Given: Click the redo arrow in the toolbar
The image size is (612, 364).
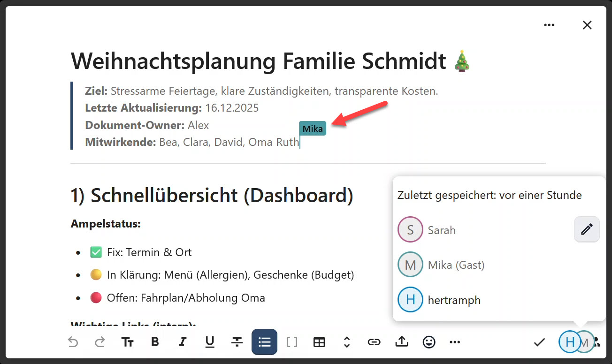Looking at the screenshot, I should 100,342.
